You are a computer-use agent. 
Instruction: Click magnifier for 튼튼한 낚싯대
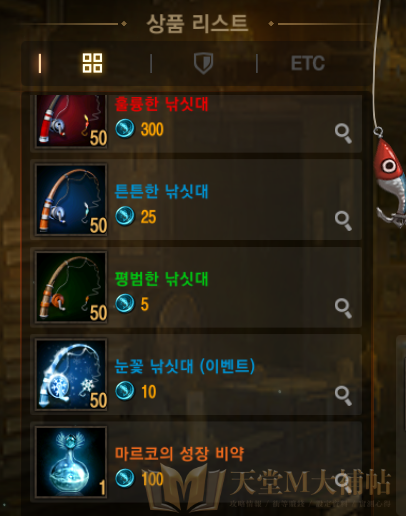tap(343, 220)
